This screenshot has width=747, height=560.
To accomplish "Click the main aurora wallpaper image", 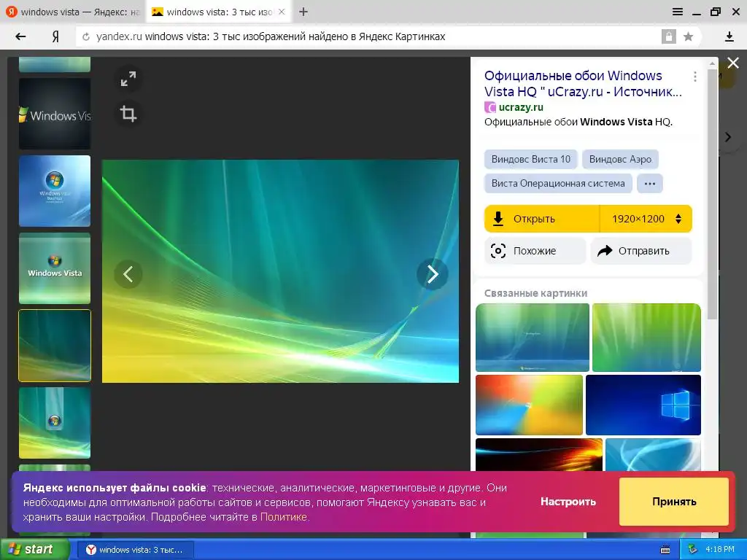I will tap(280, 271).
